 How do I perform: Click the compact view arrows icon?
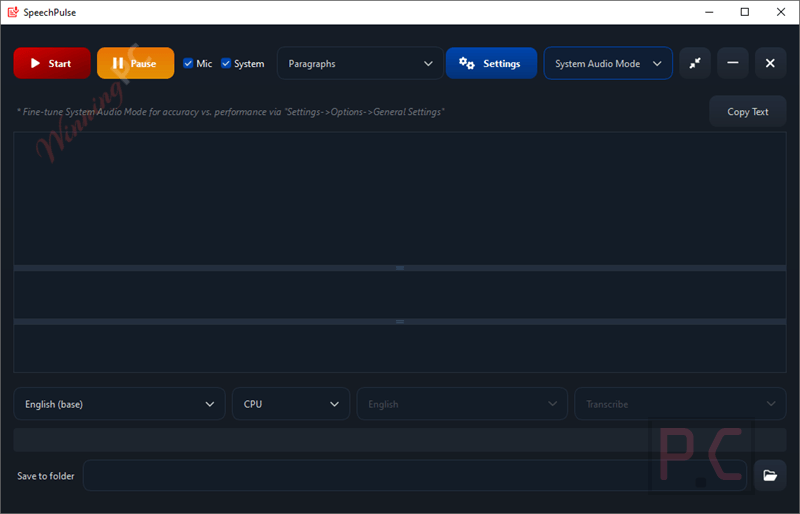point(695,63)
